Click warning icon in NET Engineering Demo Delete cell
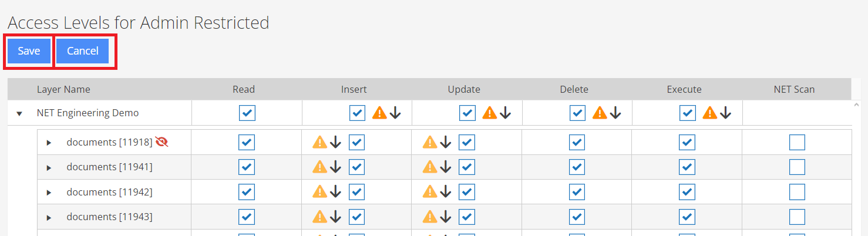Viewport: 868px width, 236px height. pyautogui.click(x=600, y=113)
